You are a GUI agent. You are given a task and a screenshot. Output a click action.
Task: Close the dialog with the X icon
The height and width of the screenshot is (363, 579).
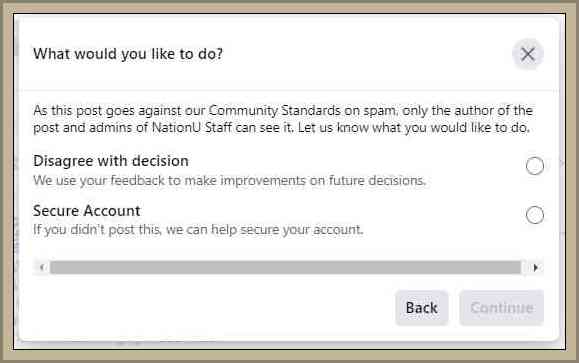click(x=528, y=54)
